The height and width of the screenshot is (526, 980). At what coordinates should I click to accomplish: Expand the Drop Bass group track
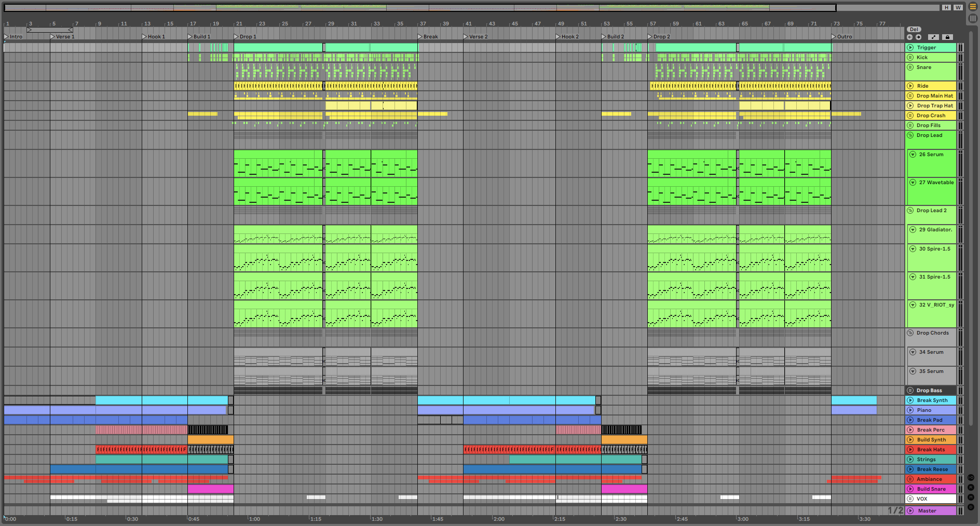click(x=910, y=391)
